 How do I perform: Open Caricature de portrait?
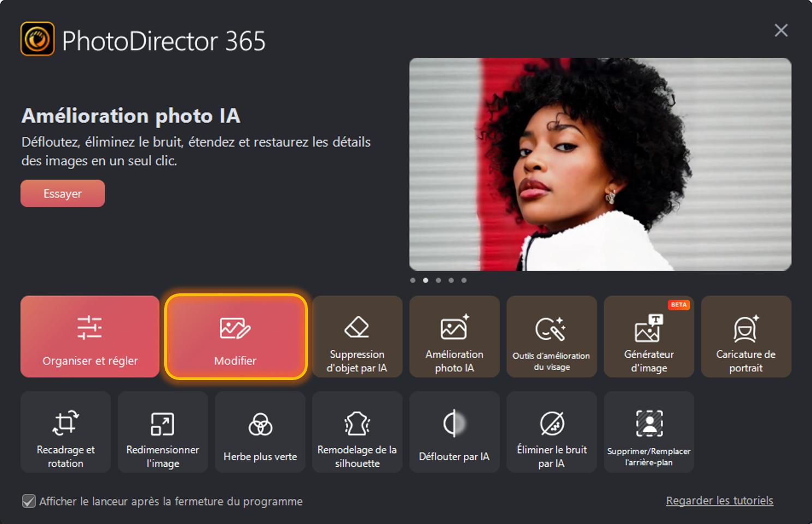tap(745, 337)
